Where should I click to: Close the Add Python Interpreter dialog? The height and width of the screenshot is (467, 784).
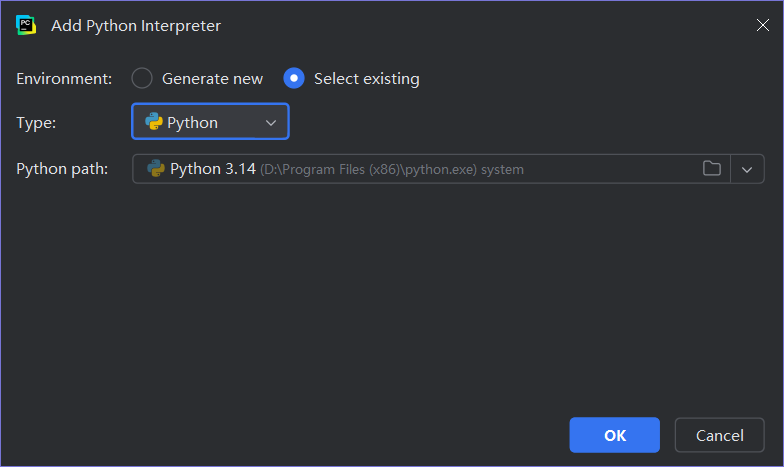tap(762, 25)
